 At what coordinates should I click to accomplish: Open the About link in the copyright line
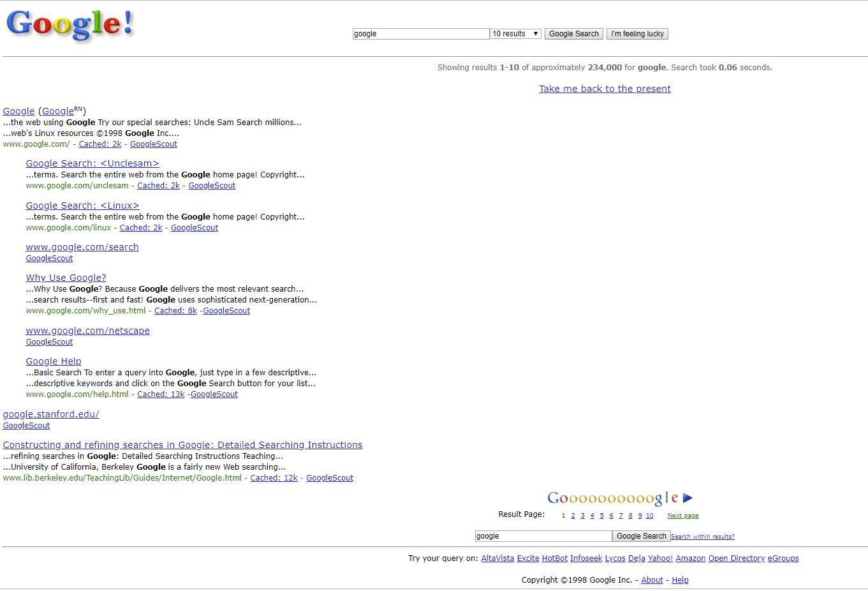point(652,580)
